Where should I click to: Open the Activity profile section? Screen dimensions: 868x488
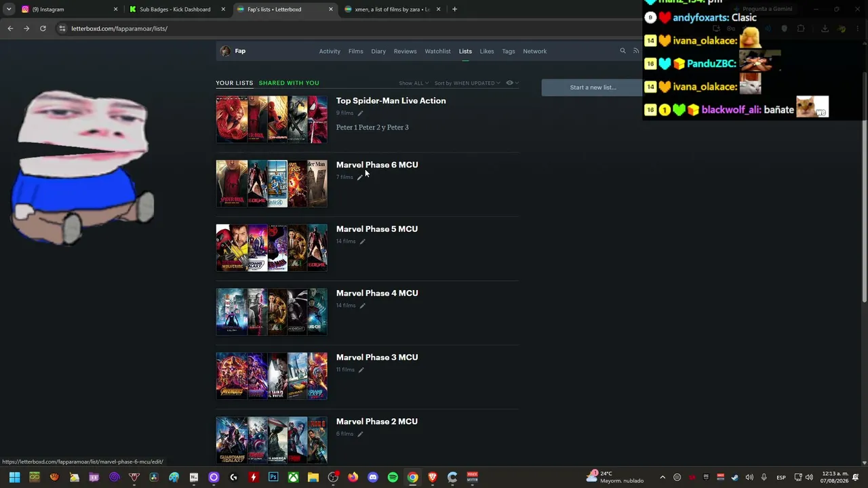(330, 52)
